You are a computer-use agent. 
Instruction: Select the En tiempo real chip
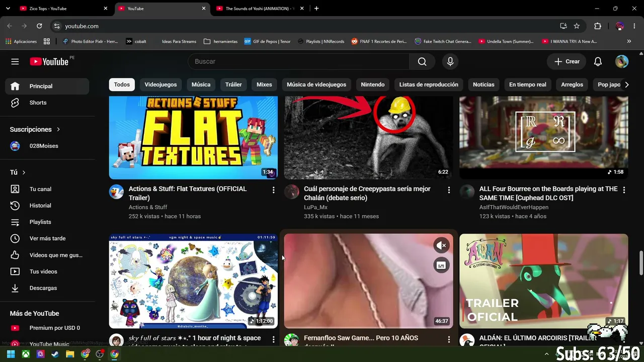click(528, 84)
